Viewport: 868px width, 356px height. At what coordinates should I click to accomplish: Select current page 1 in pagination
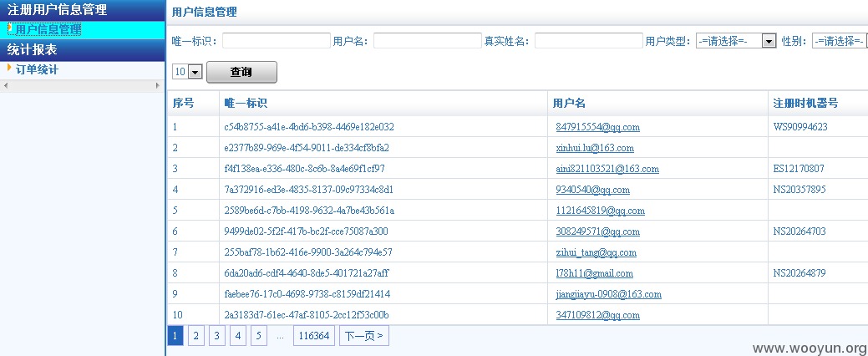(x=175, y=335)
